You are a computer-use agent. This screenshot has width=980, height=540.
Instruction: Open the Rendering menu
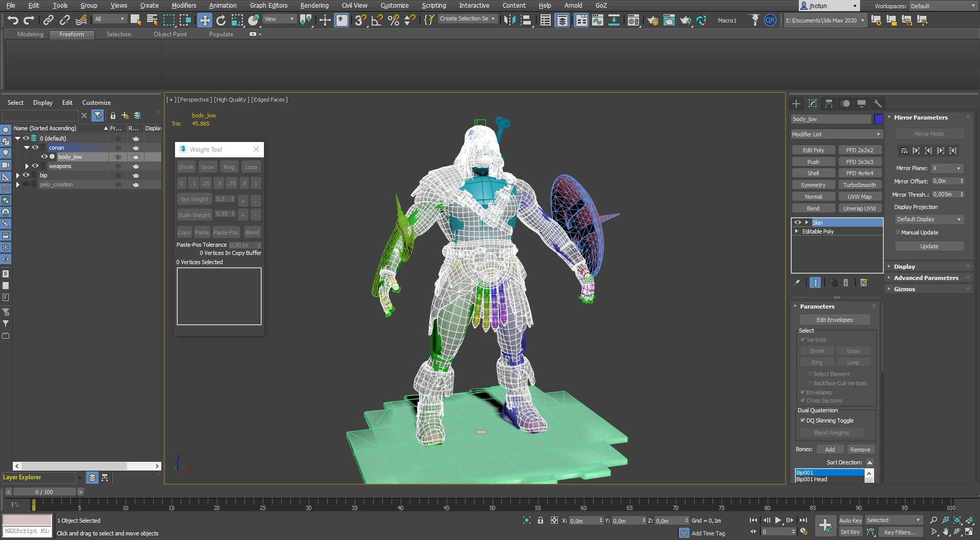[314, 6]
